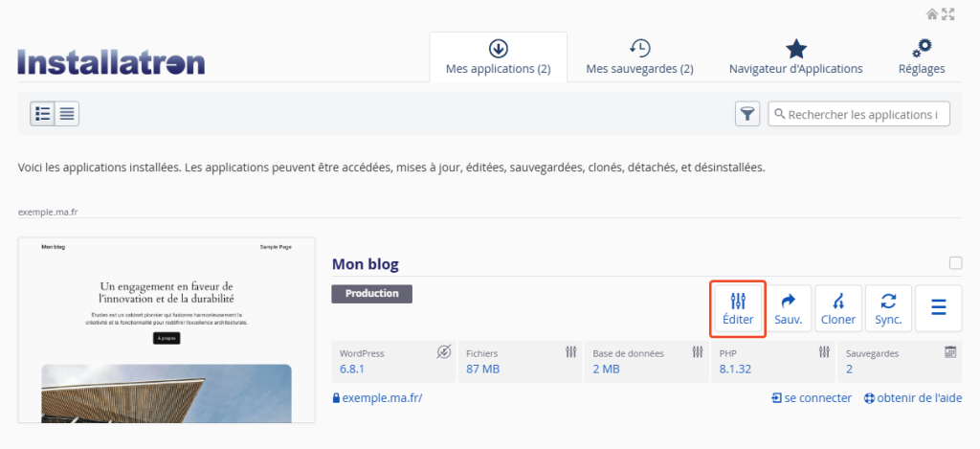Image resolution: width=980 pixels, height=449 pixels.
Task: Click the Sync. button
Action: tap(888, 308)
